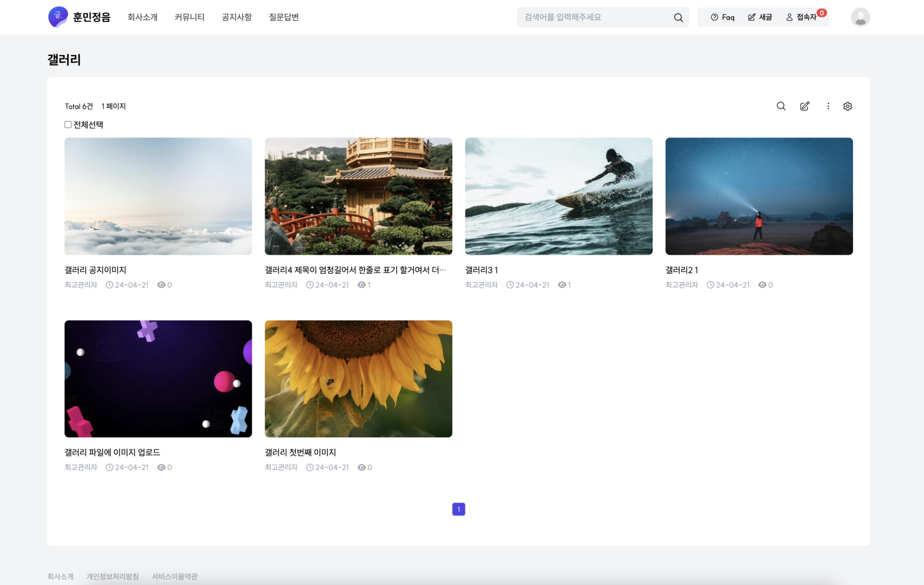The image size is (924, 585).
Task: Open the three-dot more options menu
Action: [x=828, y=106]
